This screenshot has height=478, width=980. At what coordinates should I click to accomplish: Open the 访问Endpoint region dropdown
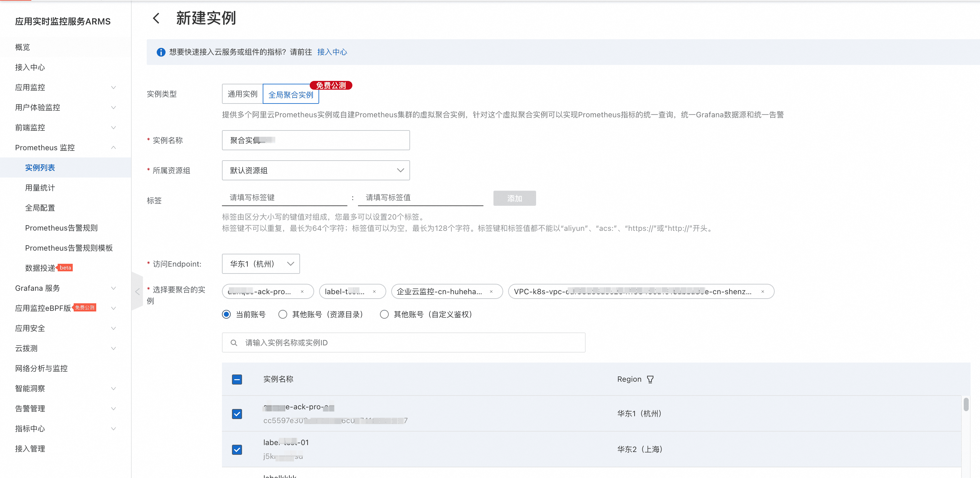coord(261,264)
